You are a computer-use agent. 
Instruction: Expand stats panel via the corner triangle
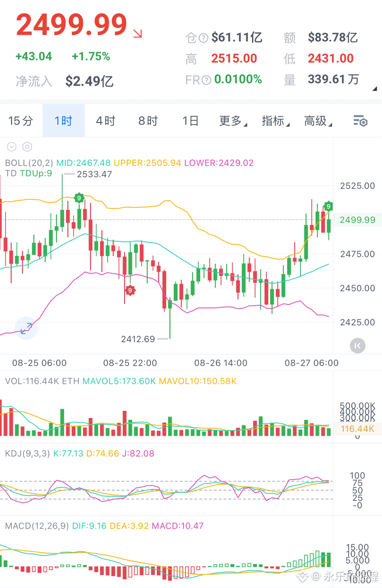(375, 89)
